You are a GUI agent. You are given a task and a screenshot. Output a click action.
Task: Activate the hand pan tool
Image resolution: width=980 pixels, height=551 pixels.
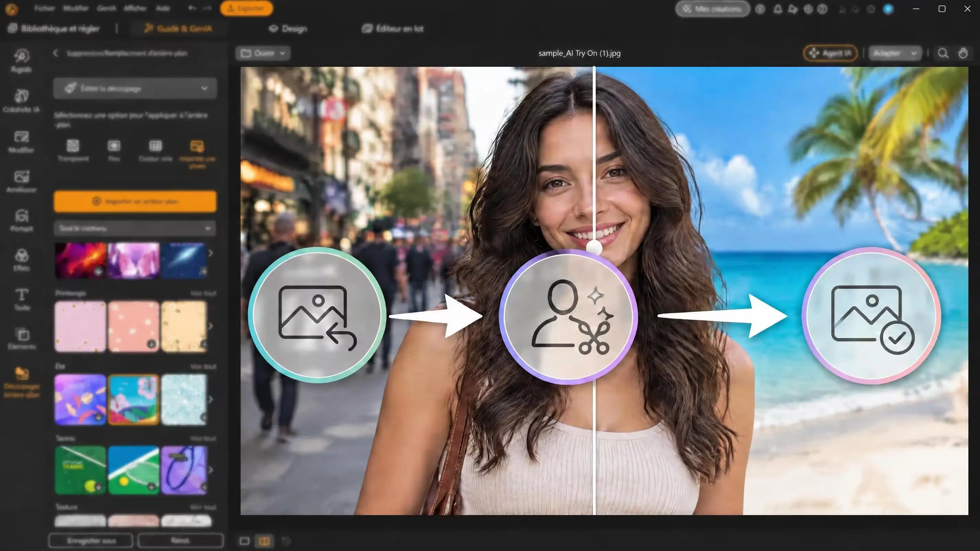click(963, 53)
